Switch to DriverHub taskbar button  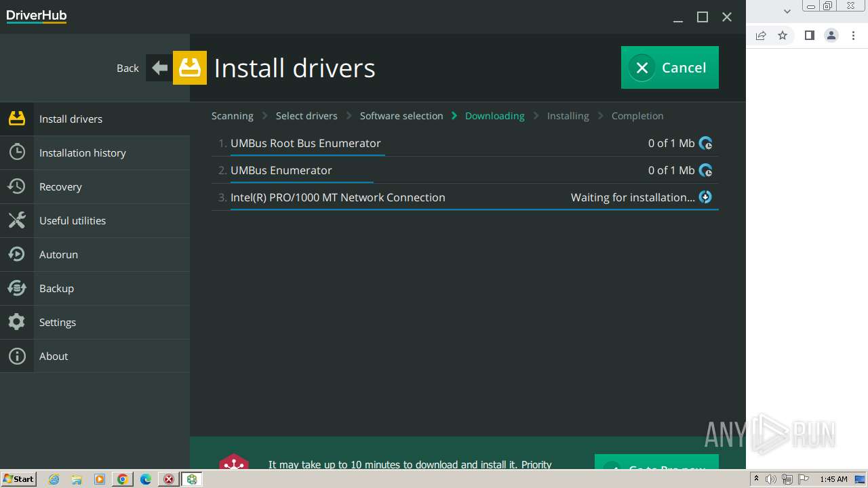(x=192, y=479)
